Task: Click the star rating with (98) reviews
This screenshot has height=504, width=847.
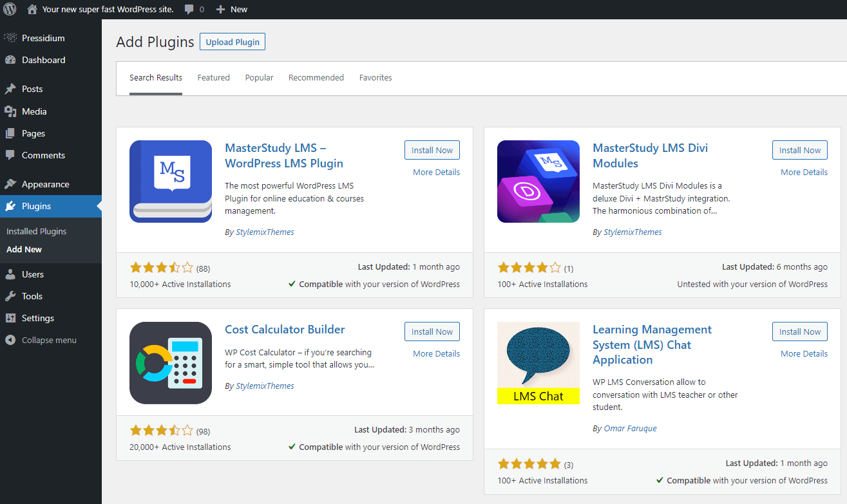Action: [162, 431]
